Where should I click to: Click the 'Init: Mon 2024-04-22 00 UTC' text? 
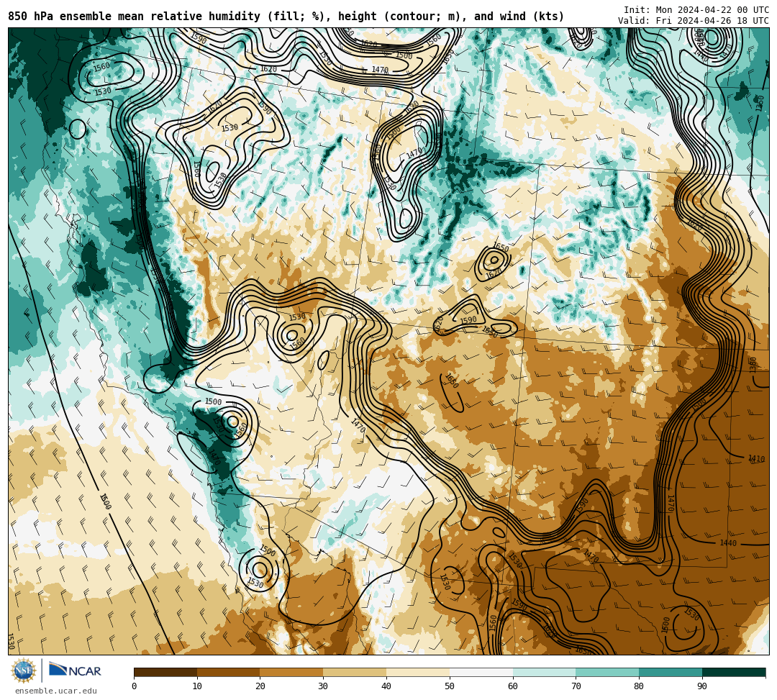click(x=696, y=10)
